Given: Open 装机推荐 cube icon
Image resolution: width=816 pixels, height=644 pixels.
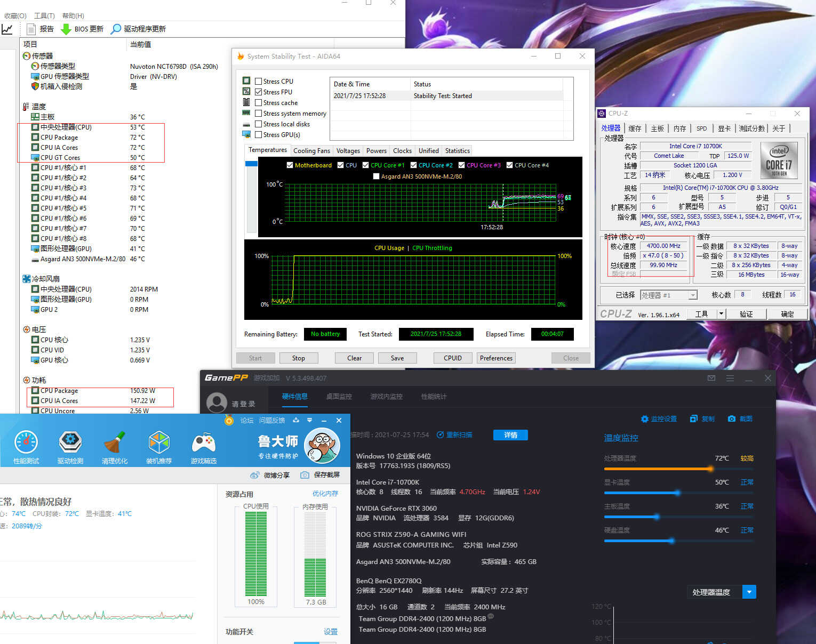Looking at the screenshot, I should 159,442.
